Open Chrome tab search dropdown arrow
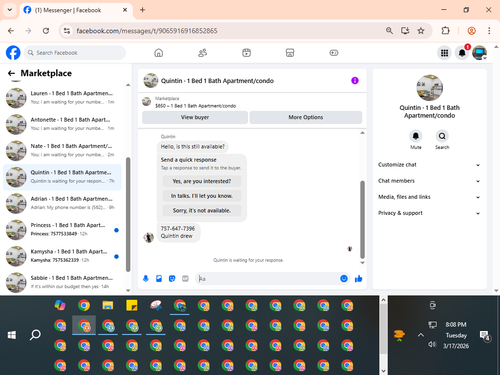 click(10, 10)
